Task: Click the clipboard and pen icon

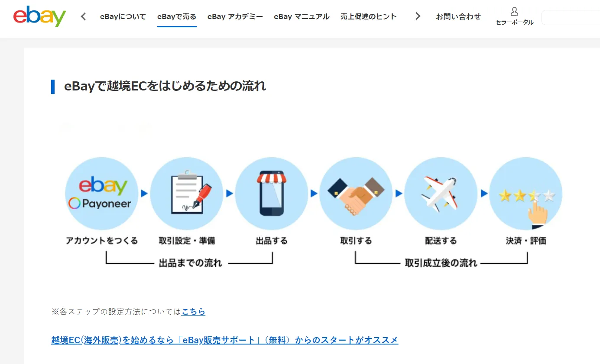Action: (187, 193)
